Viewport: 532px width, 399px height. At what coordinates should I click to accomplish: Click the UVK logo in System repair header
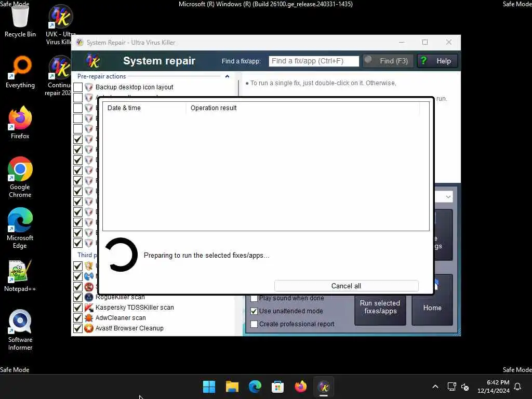(x=93, y=61)
